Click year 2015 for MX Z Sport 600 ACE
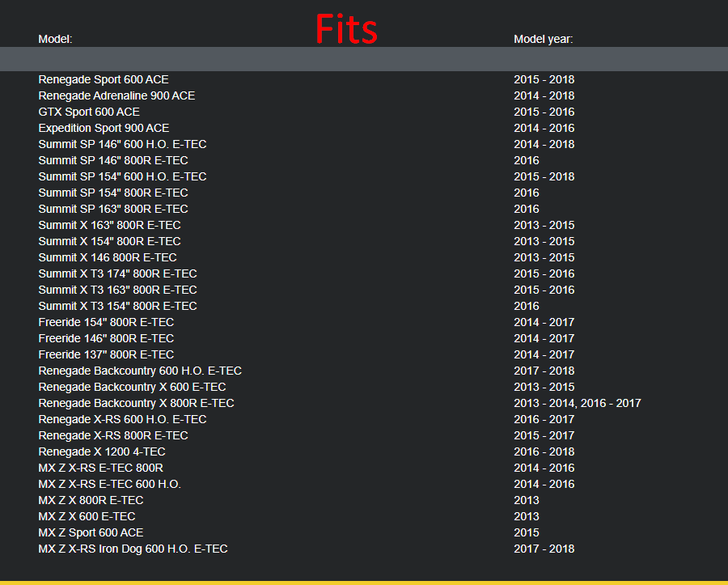The width and height of the screenshot is (728, 585). coord(527,533)
